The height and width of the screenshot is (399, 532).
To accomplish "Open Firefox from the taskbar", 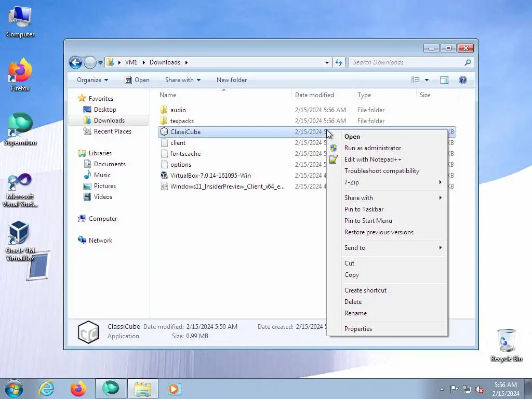I will (x=78, y=389).
